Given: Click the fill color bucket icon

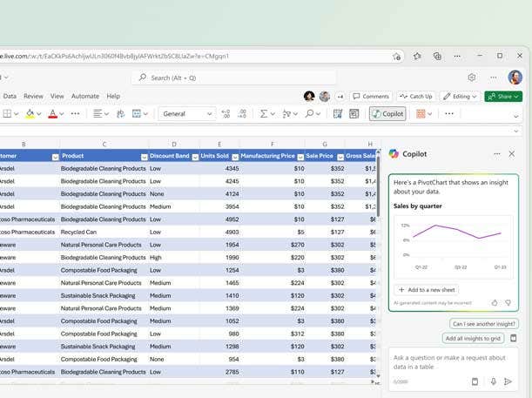Looking at the screenshot, I should click(30, 114).
